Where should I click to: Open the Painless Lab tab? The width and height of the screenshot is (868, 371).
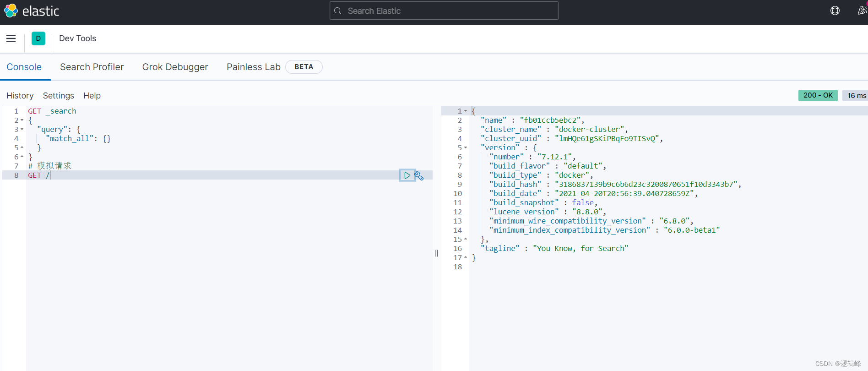coord(253,67)
